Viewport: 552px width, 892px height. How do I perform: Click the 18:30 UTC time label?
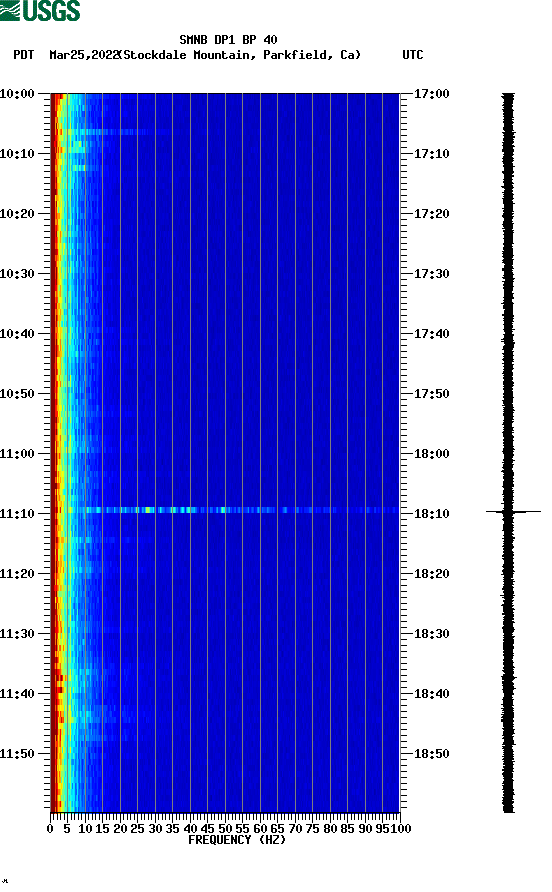coord(431,634)
